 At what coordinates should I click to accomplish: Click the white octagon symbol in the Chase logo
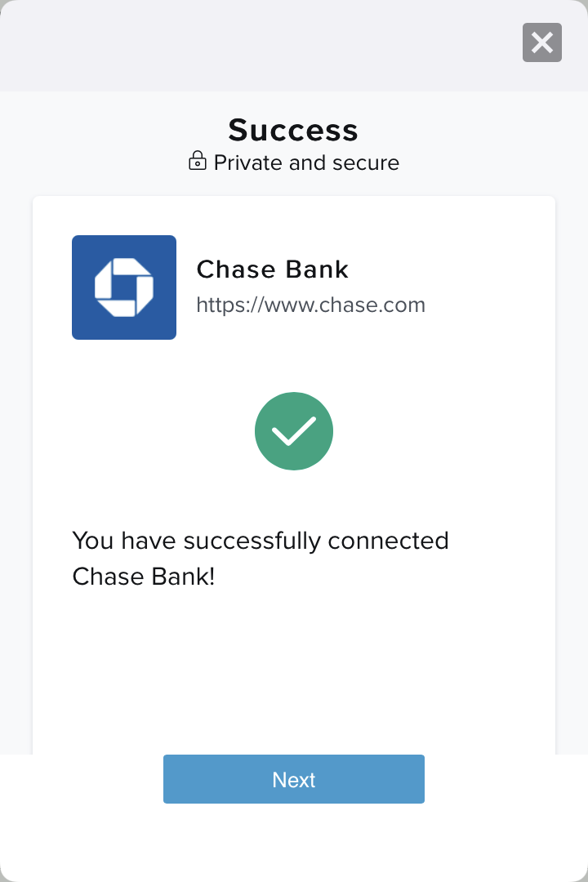point(124,287)
